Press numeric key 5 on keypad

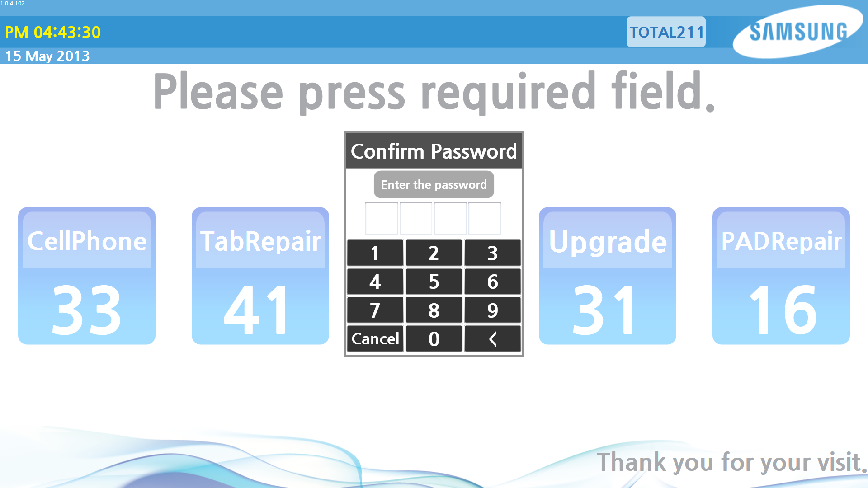[x=434, y=281]
